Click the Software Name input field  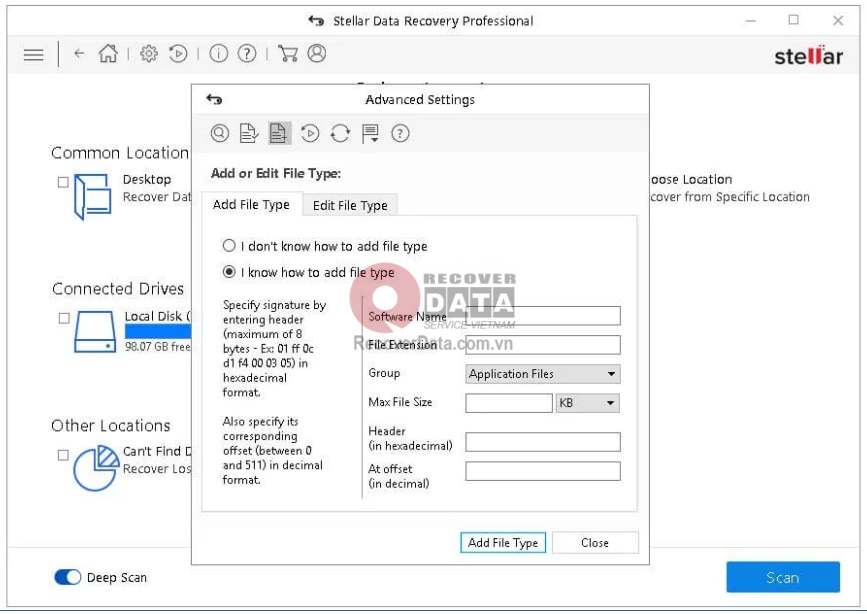(x=542, y=316)
